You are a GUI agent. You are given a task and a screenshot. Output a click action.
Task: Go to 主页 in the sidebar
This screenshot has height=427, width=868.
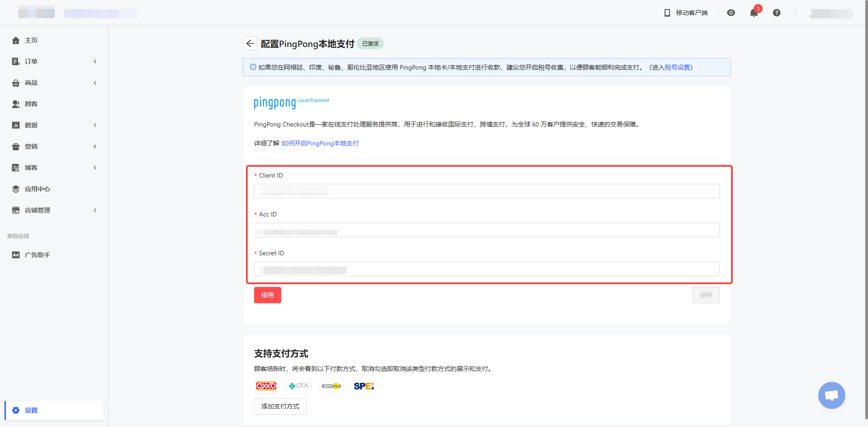coord(31,40)
